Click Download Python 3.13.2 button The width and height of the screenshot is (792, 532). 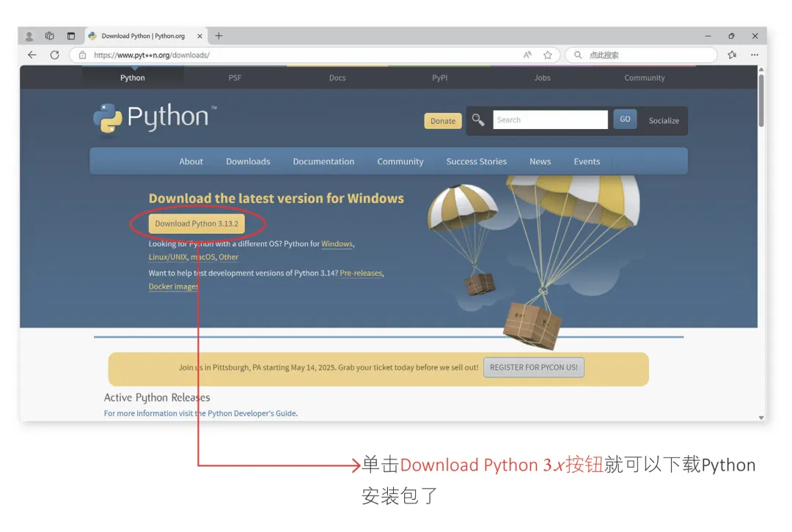pos(197,223)
